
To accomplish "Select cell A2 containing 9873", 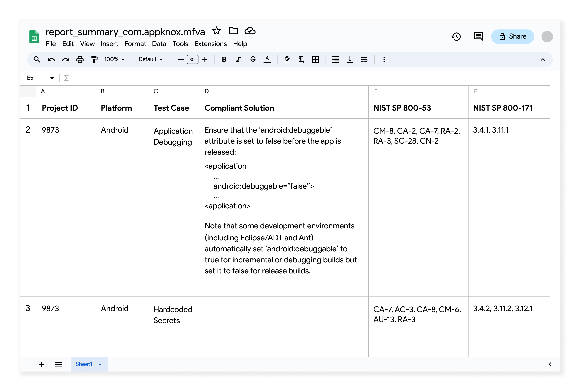I will pos(65,130).
